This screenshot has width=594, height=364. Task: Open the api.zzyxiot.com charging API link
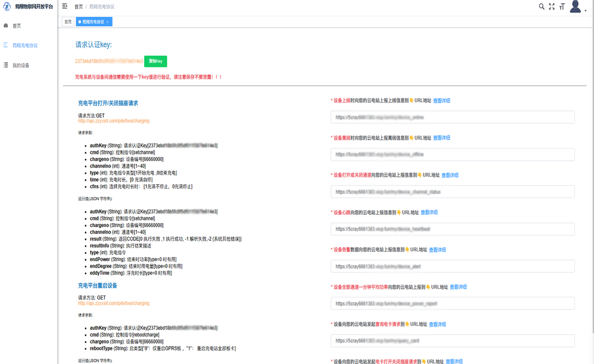tap(113, 120)
